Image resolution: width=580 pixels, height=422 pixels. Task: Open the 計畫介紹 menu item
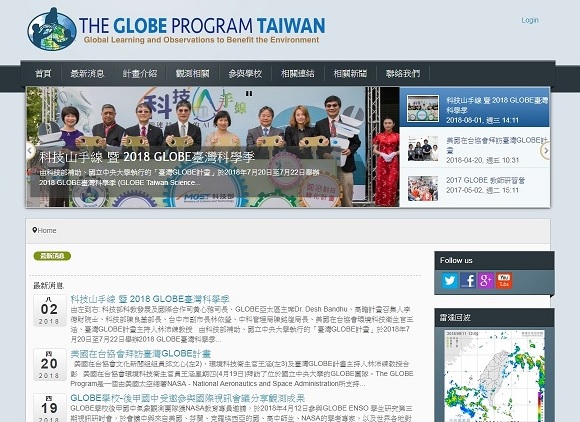pos(140,73)
